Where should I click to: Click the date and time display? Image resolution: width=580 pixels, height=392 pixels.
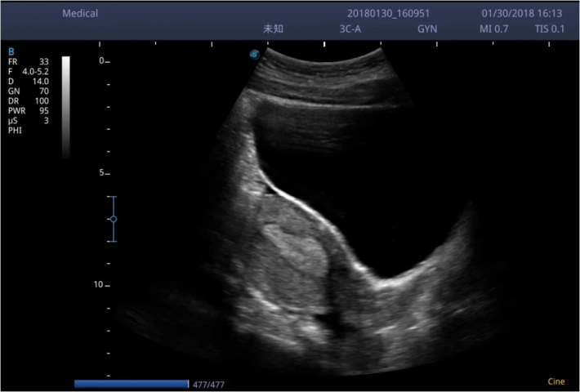tap(521, 14)
